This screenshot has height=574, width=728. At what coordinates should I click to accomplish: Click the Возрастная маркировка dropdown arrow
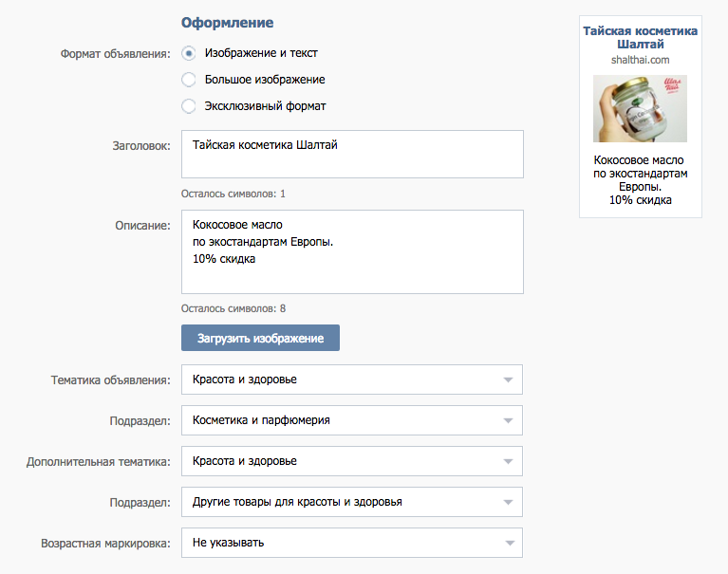(510, 543)
